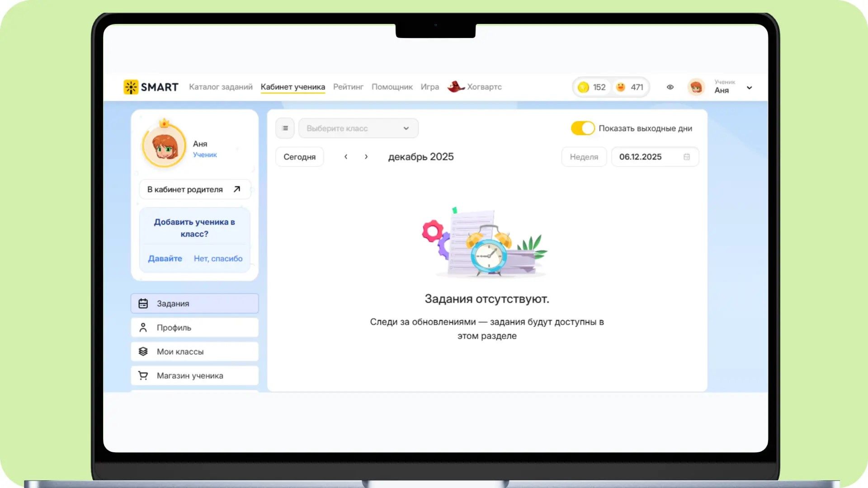868x488 pixels.
Task: Open the emoji points counter 471
Action: [x=630, y=87]
